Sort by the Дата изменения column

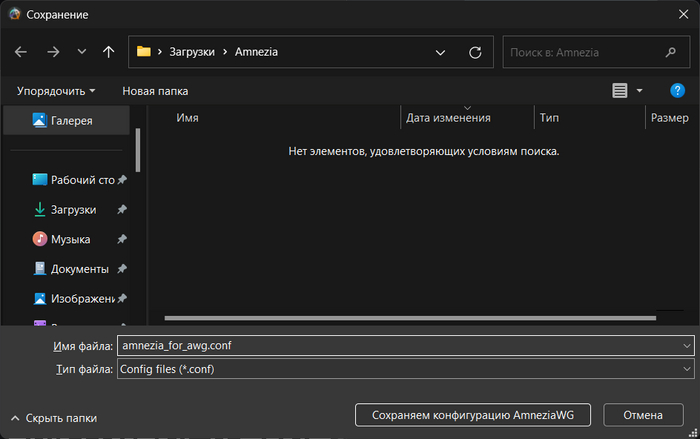point(448,118)
